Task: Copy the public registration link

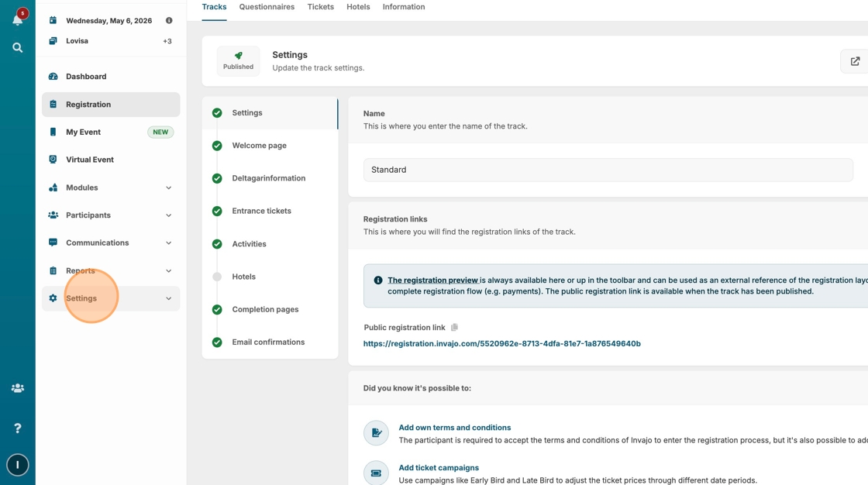Action: pos(454,328)
